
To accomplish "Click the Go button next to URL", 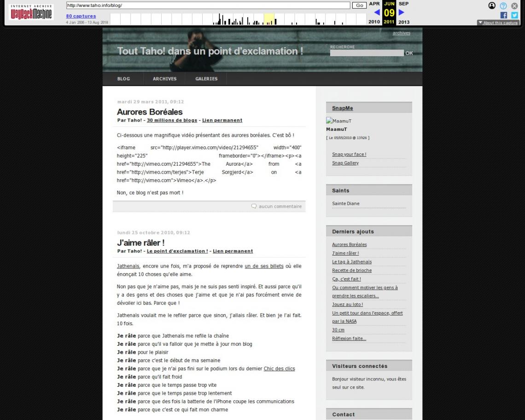I will 360,6.
